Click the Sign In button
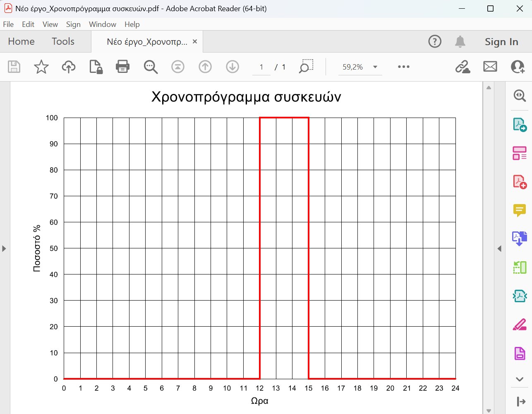 (x=501, y=42)
